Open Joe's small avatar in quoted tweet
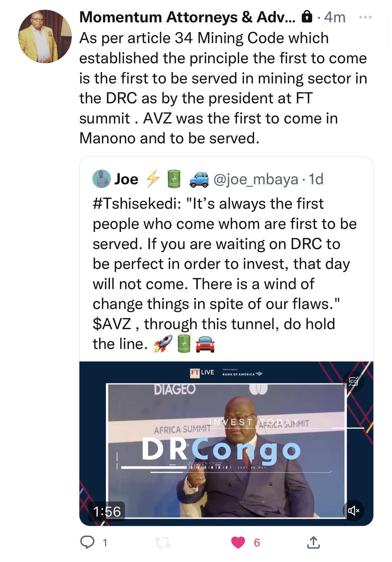 (101, 179)
